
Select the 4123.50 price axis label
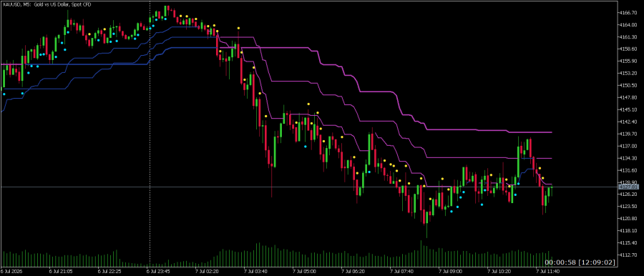(x=628, y=207)
